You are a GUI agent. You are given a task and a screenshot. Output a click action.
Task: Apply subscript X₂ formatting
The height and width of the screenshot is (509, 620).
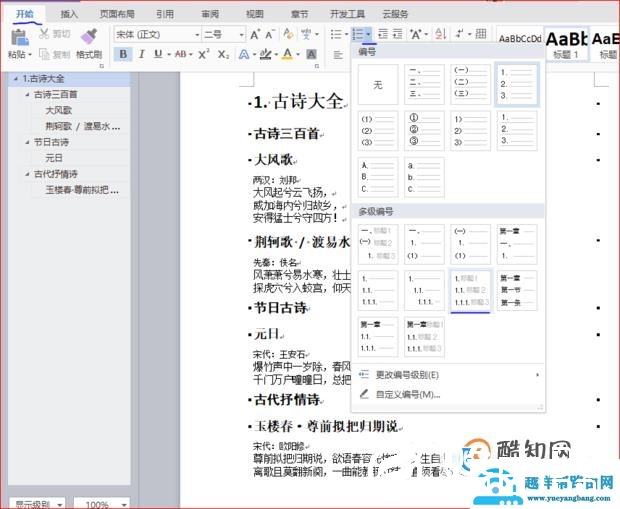click(x=223, y=55)
